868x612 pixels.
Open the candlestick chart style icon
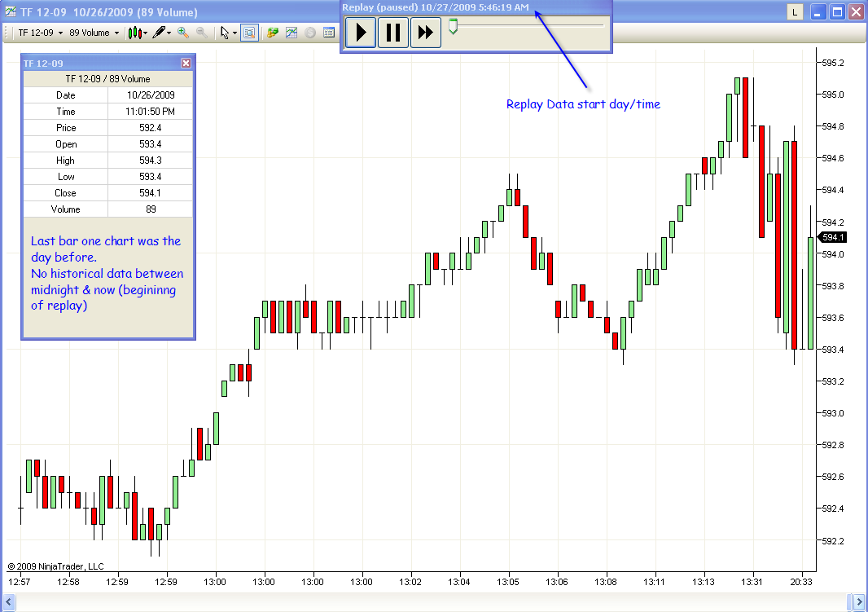coord(134,33)
